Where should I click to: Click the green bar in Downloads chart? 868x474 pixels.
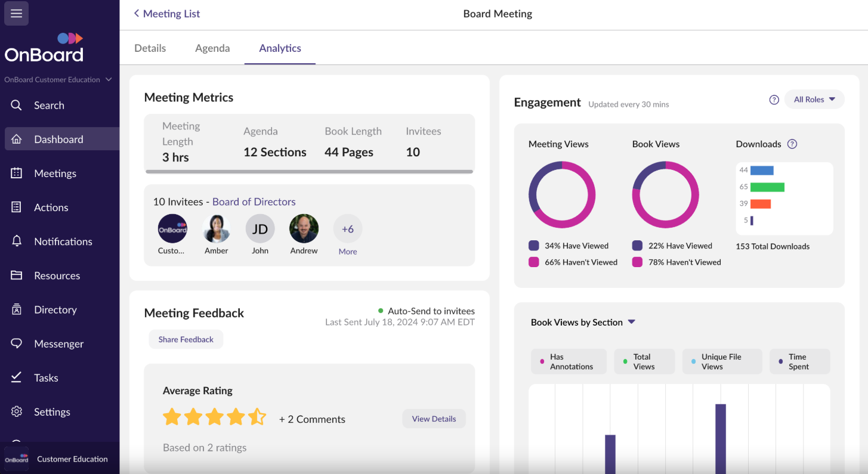pos(767,187)
